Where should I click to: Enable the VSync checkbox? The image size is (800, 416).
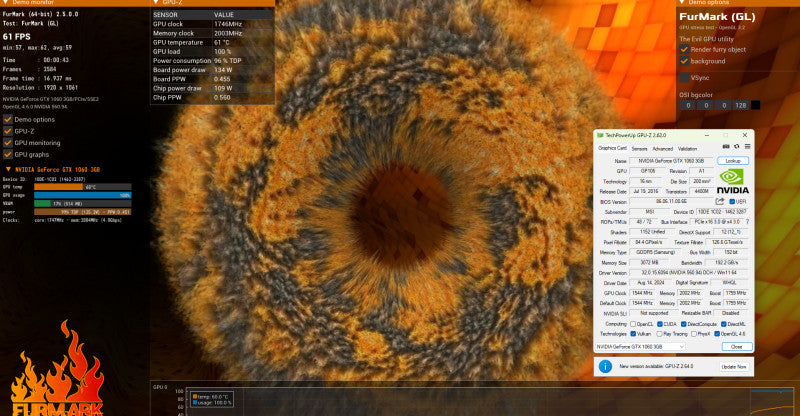(x=684, y=78)
